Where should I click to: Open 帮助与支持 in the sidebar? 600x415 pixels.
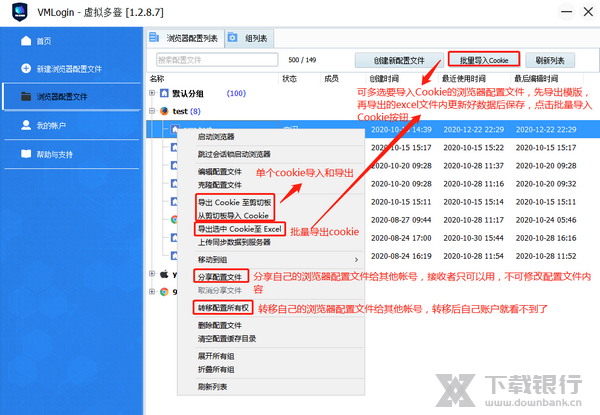(54, 155)
